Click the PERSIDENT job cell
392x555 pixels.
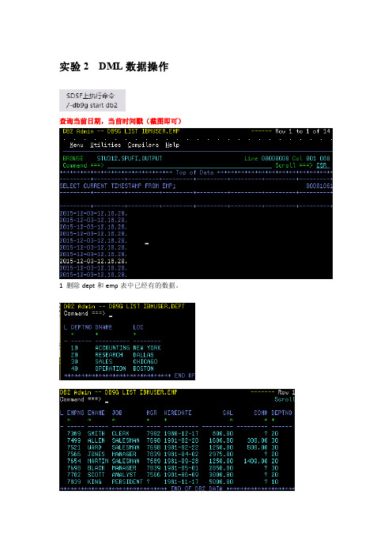click(x=127, y=481)
